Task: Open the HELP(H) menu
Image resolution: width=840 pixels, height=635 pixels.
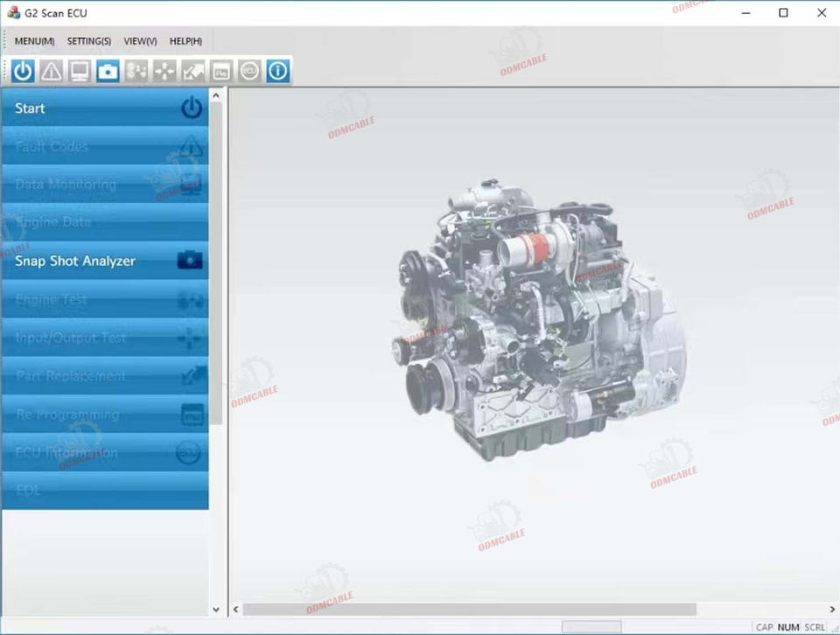Action: [x=185, y=41]
